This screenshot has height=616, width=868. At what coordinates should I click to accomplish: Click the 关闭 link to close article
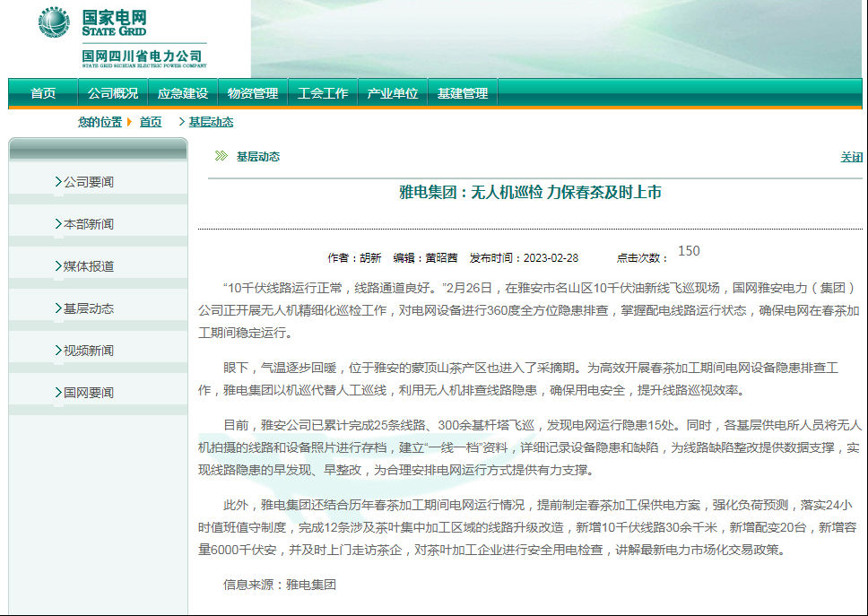coord(851,157)
